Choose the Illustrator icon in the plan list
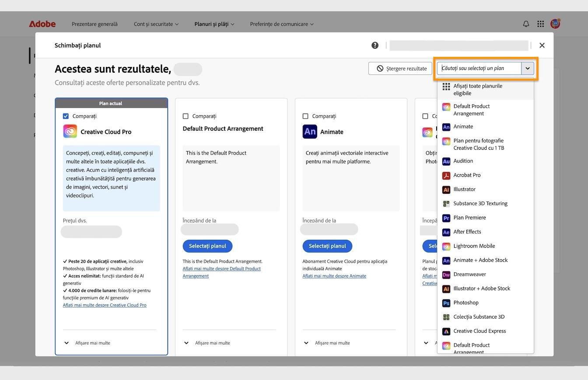 (446, 190)
